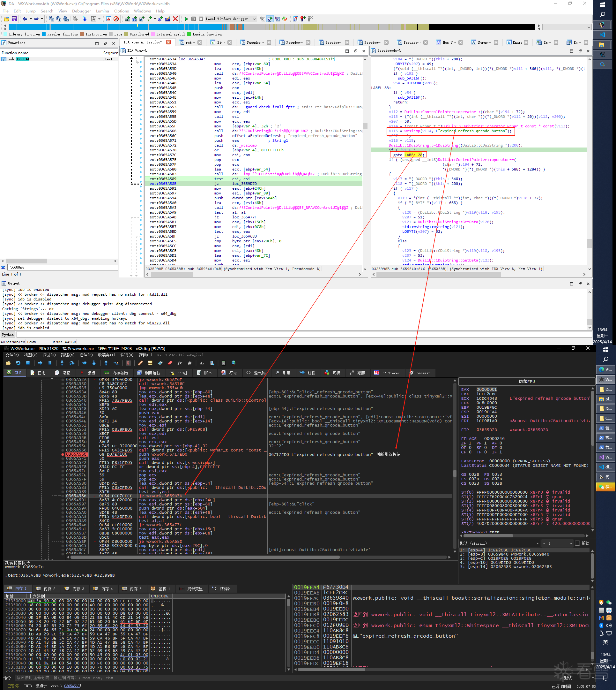Toggle breakpoint dot at address 0365A56C
Image resolution: width=616 pixels, height=690 pixels.
[x=63, y=454]
